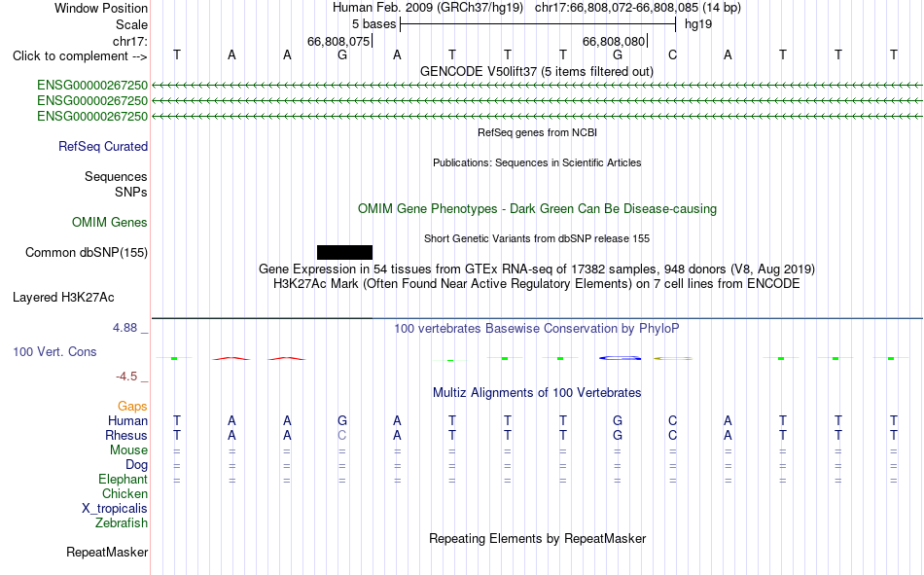Select the Zebrafish species row label
Image resolution: width=924 pixels, height=575 pixels.
point(122,522)
